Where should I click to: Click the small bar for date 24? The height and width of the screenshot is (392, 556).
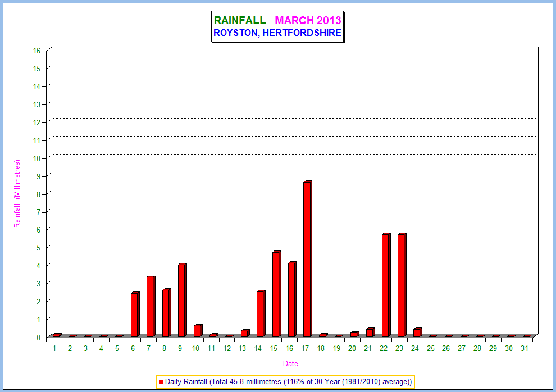point(418,332)
